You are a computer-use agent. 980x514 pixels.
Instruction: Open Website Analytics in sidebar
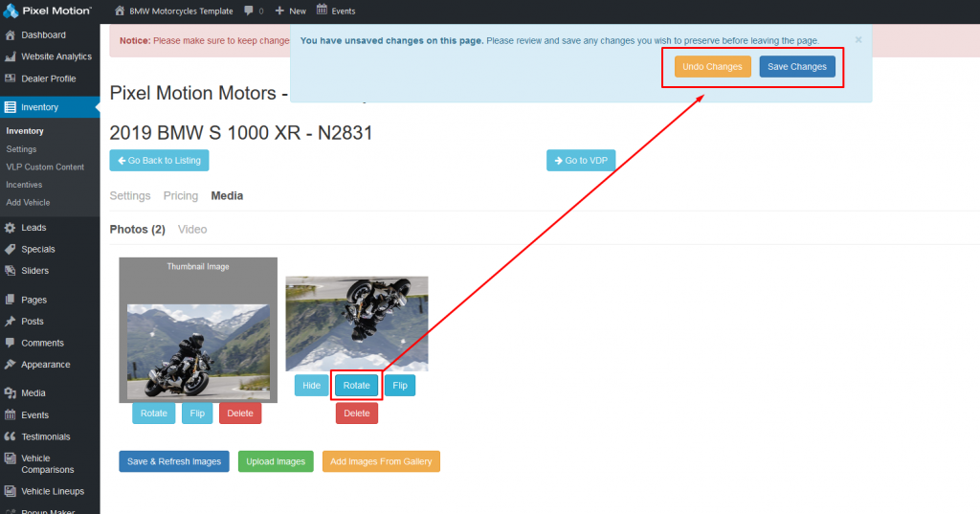56,56
